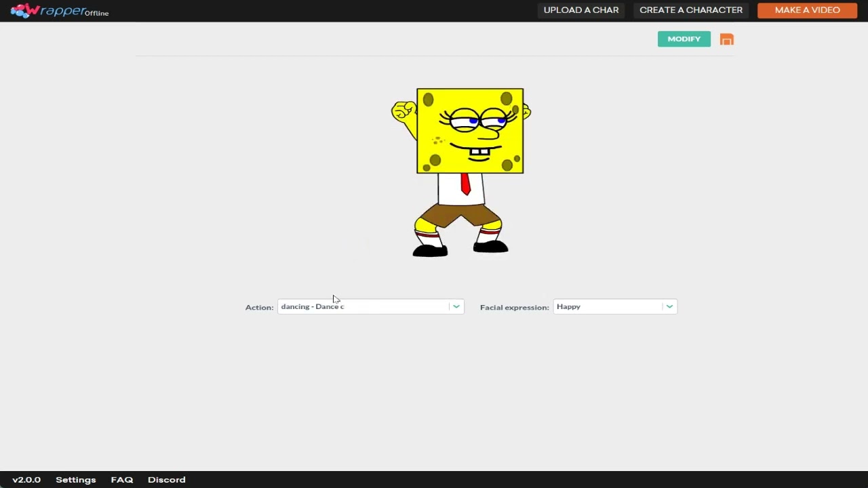Screen dimensions: 868x488
Task: Click the "Facial expression:" label
Action: pyautogui.click(x=514, y=308)
